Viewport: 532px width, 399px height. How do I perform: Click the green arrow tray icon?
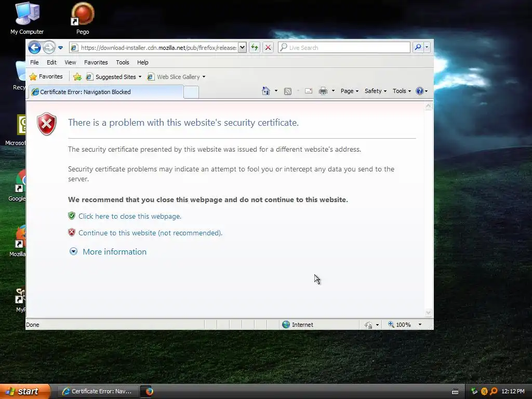(474, 391)
